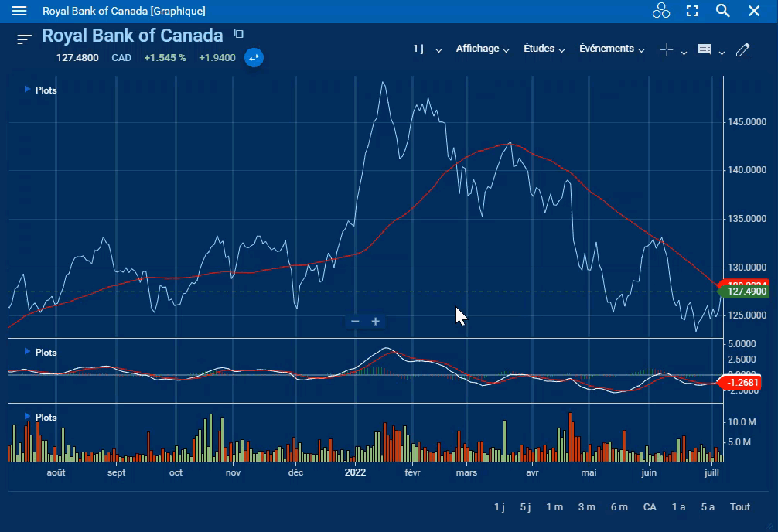Click the fullscreen expand icon
The image size is (778, 532).
click(x=692, y=11)
